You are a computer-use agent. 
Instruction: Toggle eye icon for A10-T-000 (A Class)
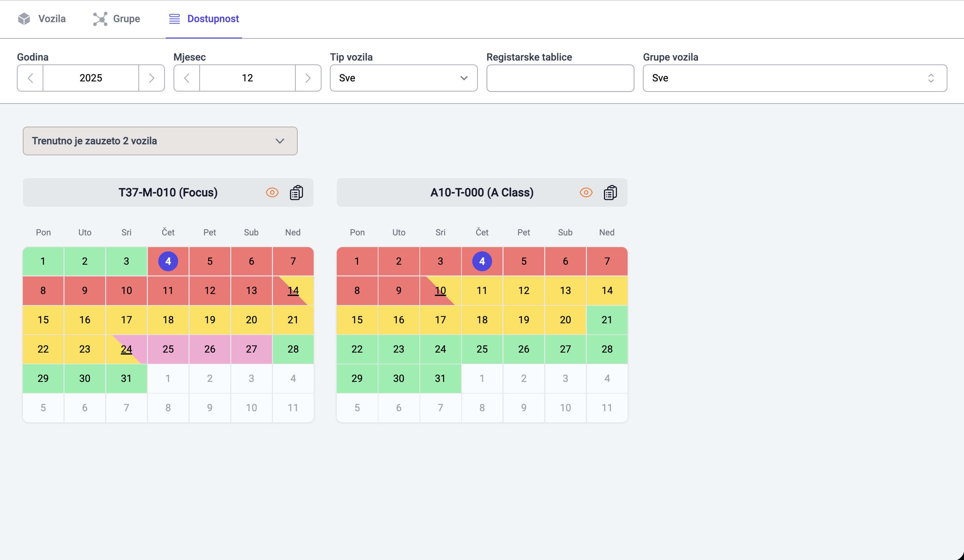[586, 192]
